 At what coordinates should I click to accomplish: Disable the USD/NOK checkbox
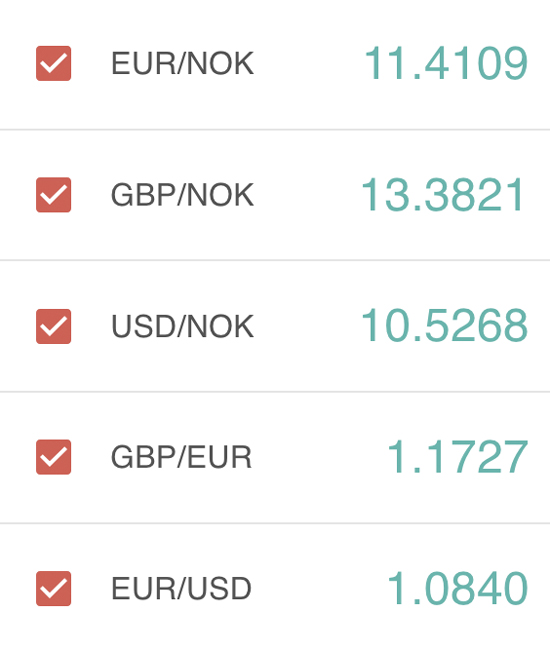tap(53, 326)
